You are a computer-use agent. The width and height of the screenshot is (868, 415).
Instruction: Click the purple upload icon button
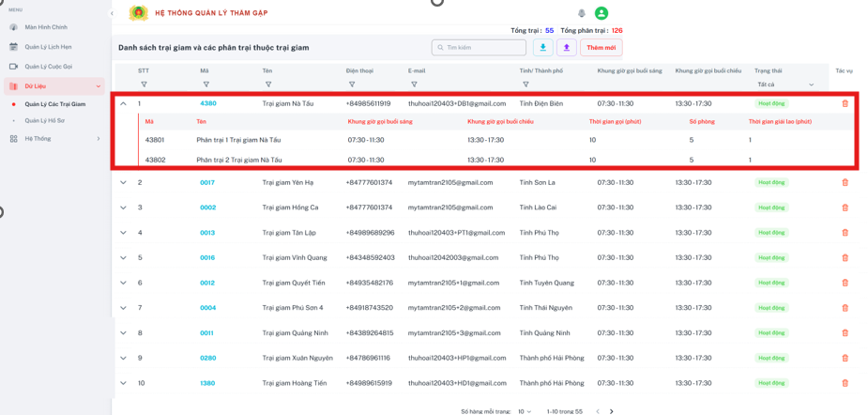point(566,48)
